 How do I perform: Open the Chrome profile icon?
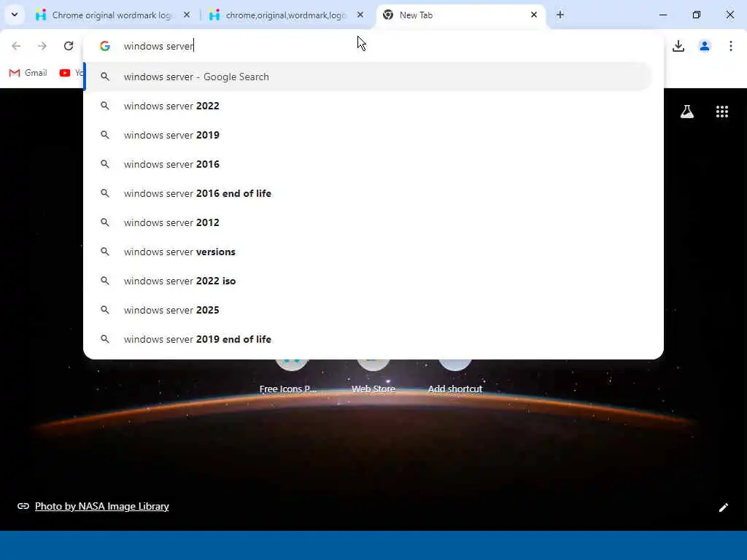click(705, 46)
